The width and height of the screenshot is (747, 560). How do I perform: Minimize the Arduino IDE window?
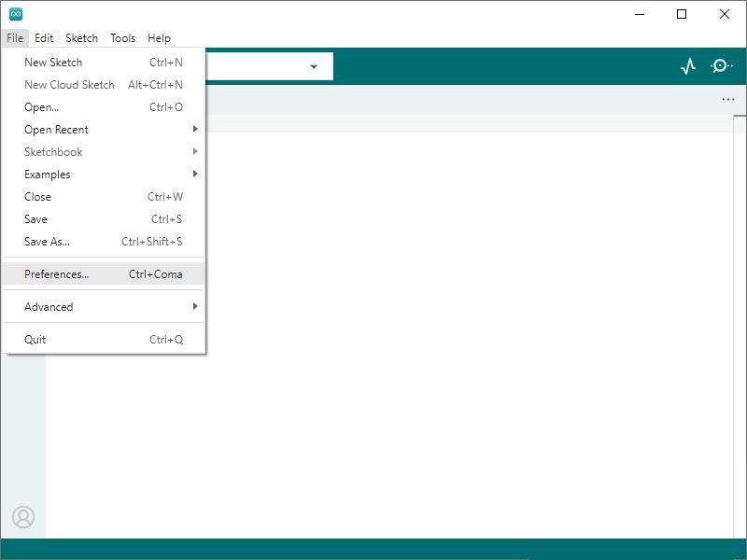pos(640,14)
